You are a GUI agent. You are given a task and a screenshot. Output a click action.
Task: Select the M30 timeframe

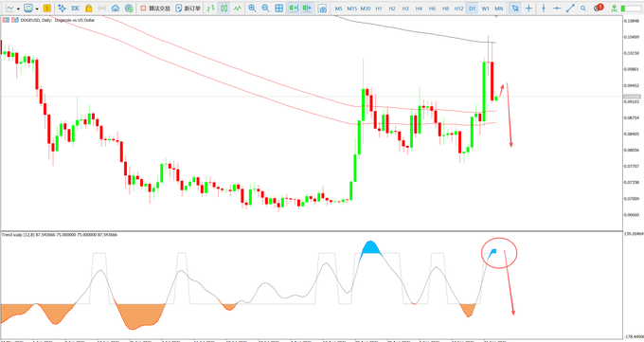pyautogui.click(x=366, y=9)
